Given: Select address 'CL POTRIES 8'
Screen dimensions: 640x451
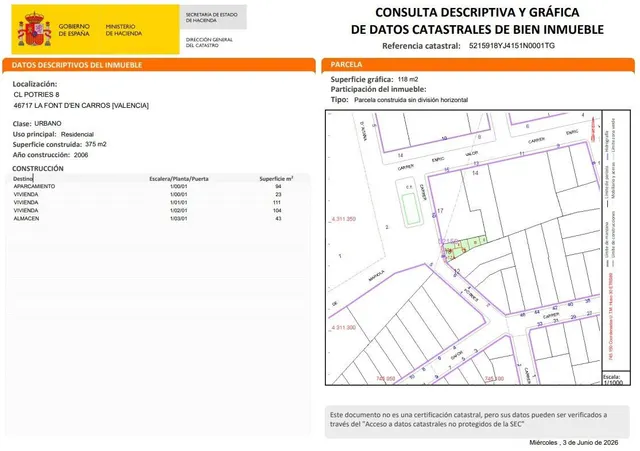Looking at the screenshot, I should click(x=37, y=95).
